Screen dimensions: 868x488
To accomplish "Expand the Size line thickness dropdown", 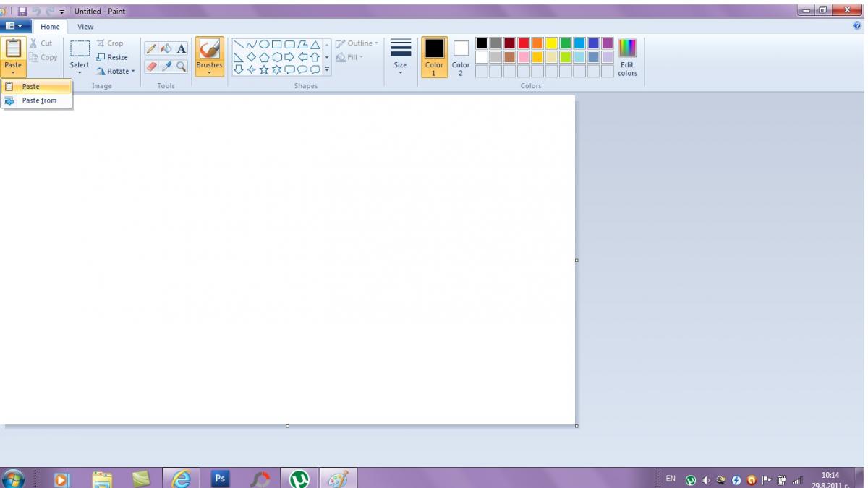I will (400, 57).
